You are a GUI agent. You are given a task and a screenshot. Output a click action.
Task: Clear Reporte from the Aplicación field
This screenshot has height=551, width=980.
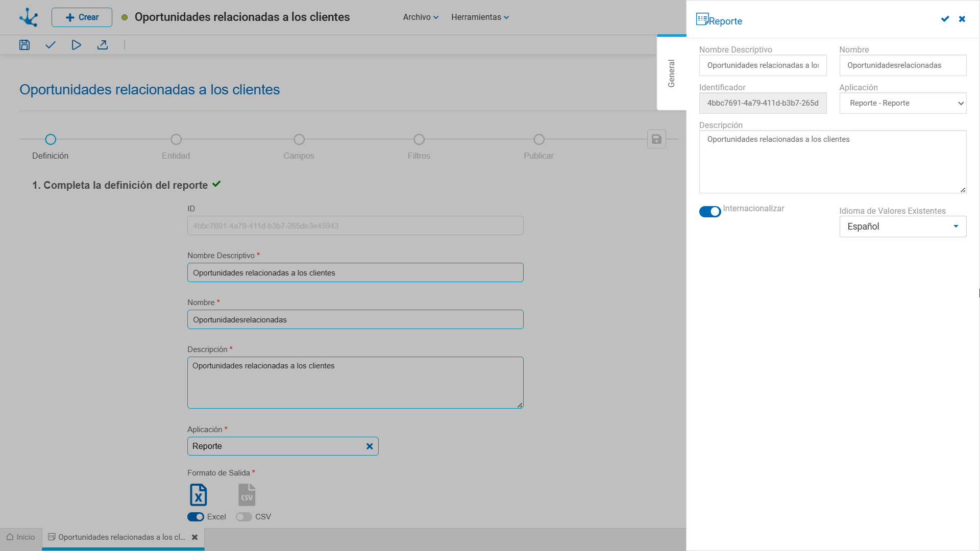click(370, 446)
